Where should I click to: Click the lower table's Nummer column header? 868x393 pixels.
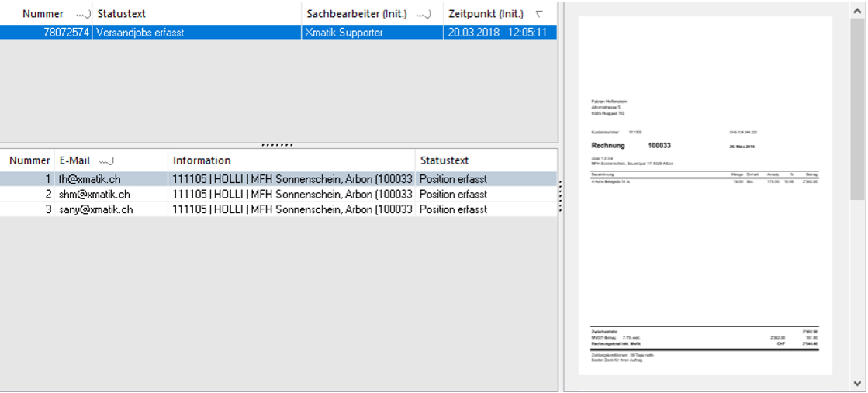coord(29,160)
